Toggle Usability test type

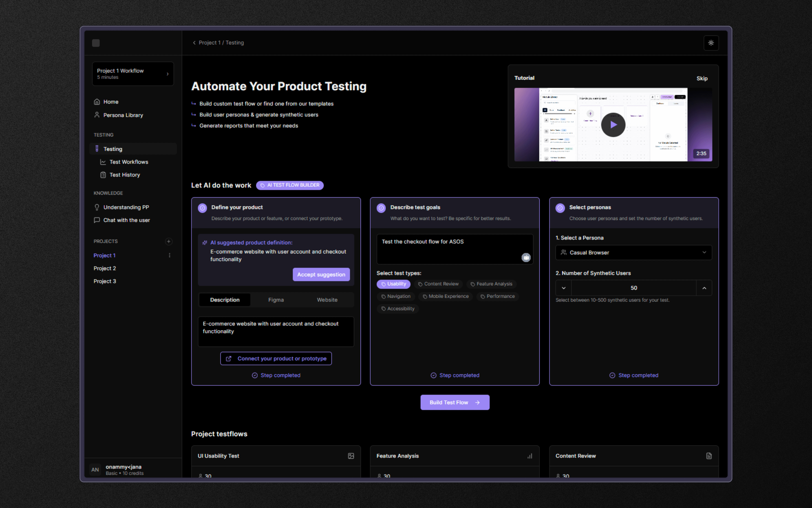393,284
